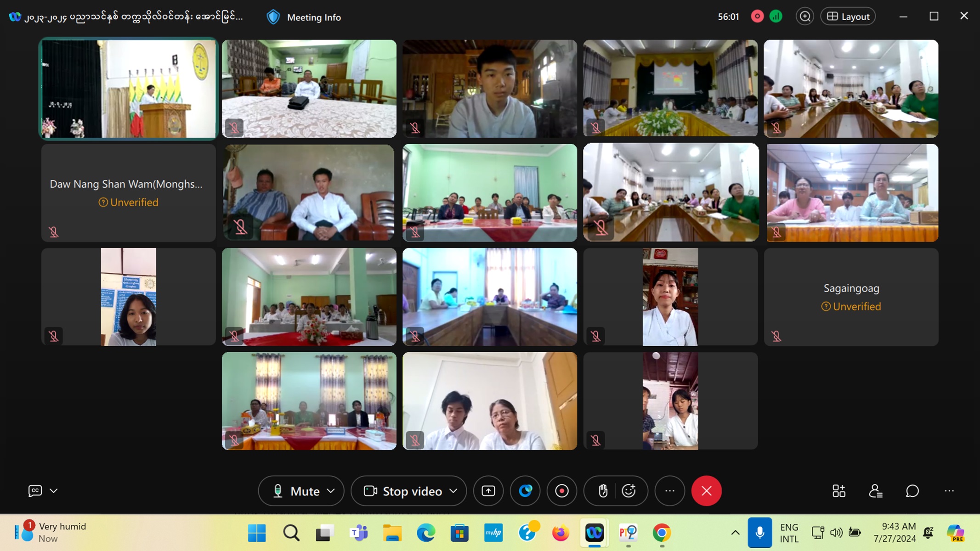
Task: Open the Reactions smiley icon
Action: (629, 491)
